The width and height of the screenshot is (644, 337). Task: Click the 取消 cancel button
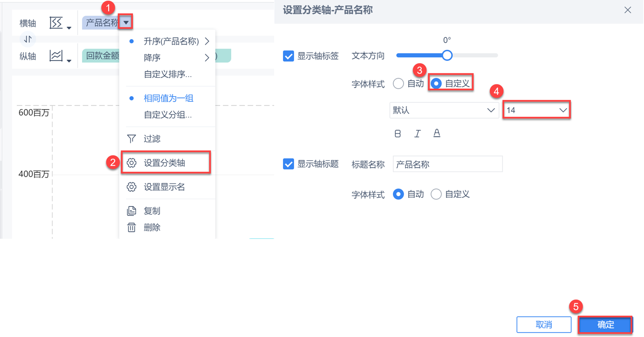544,325
